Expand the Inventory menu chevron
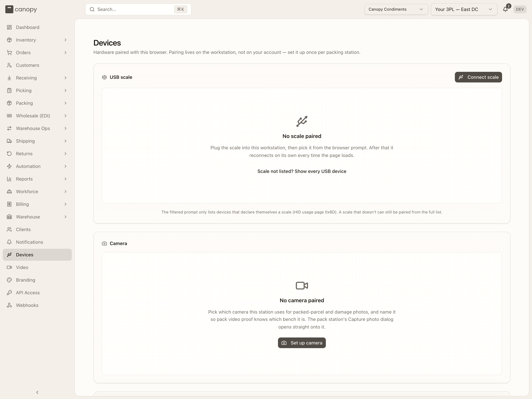The height and width of the screenshot is (399, 532). (x=65, y=40)
